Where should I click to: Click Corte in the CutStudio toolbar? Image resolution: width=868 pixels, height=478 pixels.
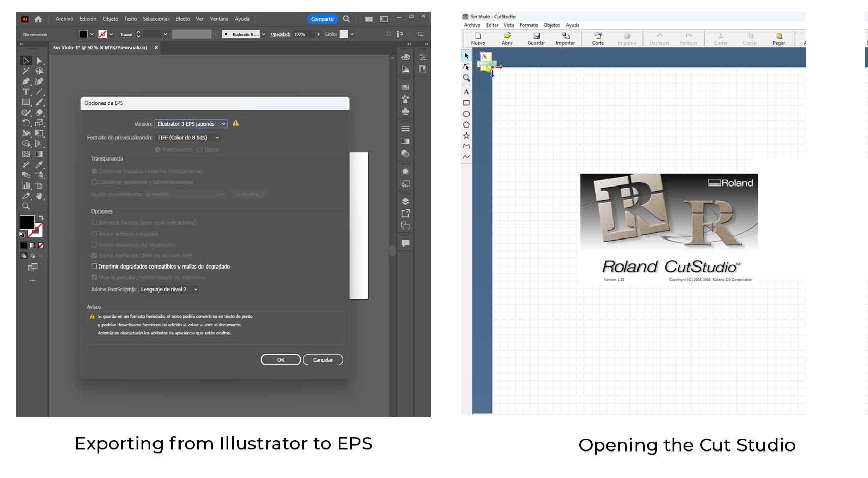598,39
